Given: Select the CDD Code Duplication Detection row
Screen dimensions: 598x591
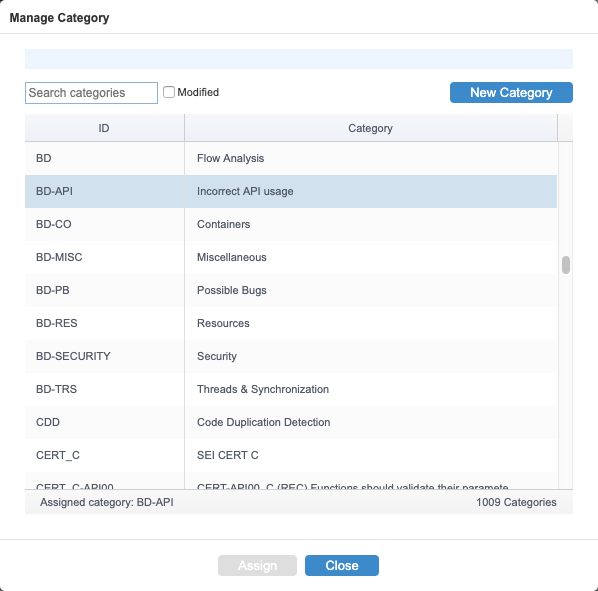Looking at the screenshot, I should [x=291, y=422].
